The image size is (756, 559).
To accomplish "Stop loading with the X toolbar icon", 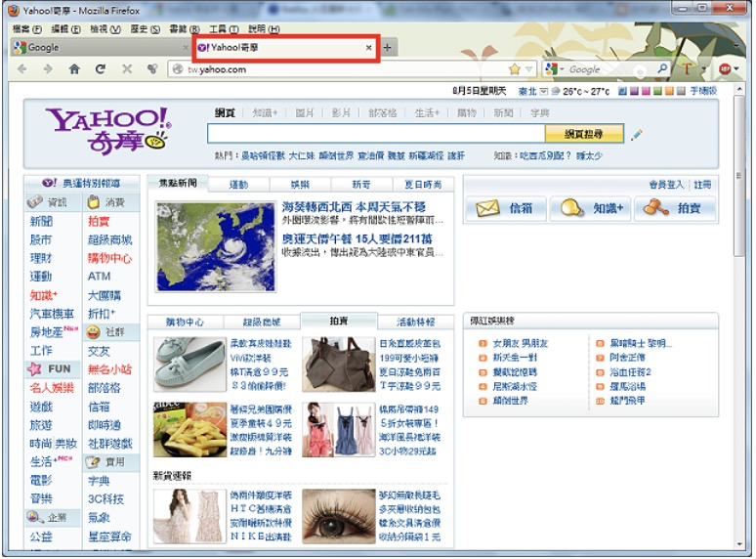I will coord(127,69).
